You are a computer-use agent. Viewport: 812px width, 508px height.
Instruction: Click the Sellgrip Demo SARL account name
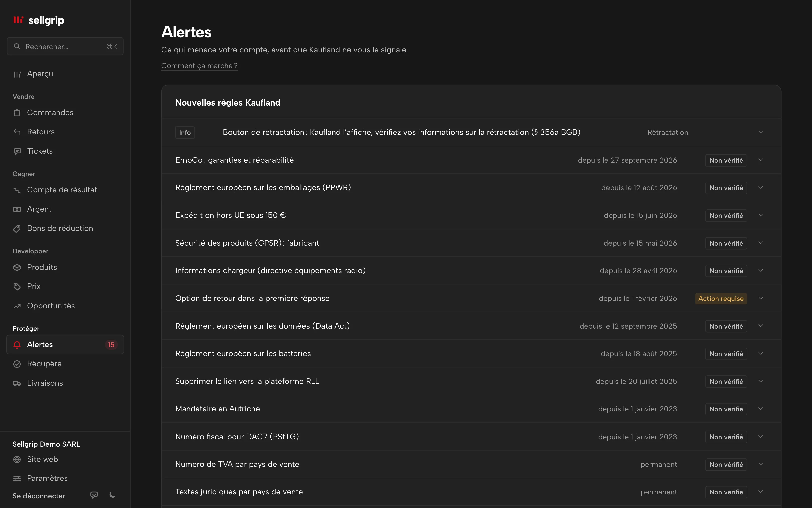coord(46,444)
